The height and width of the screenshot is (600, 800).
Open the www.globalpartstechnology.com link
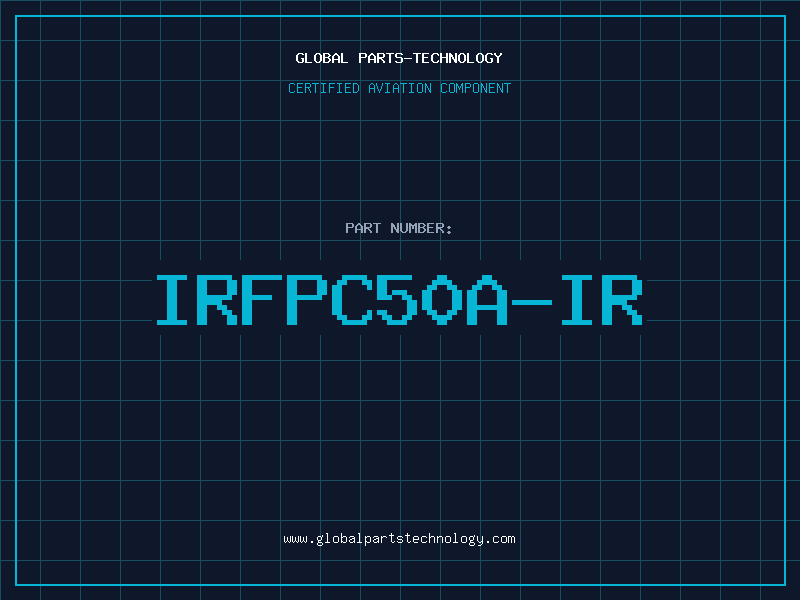point(399,539)
